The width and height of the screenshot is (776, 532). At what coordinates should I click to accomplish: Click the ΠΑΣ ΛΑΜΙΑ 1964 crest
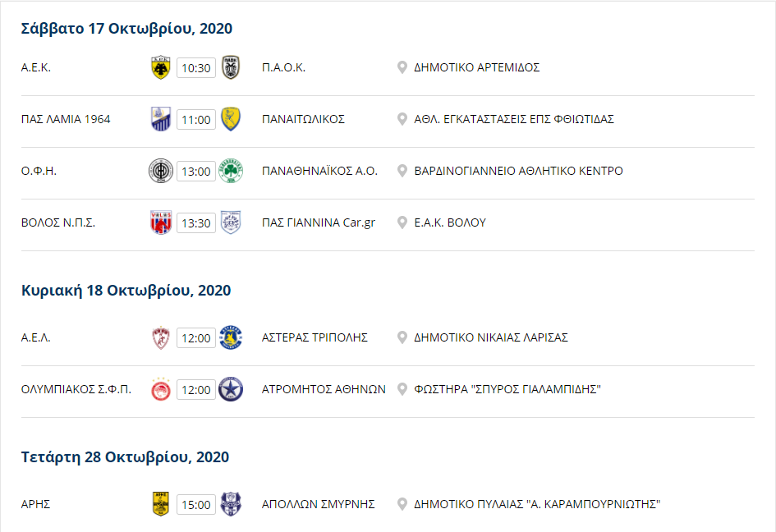click(x=161, y=119)
